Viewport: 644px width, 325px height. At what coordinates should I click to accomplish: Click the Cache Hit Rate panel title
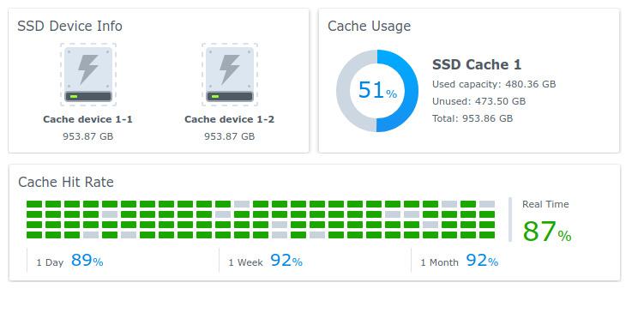(66, 182)
